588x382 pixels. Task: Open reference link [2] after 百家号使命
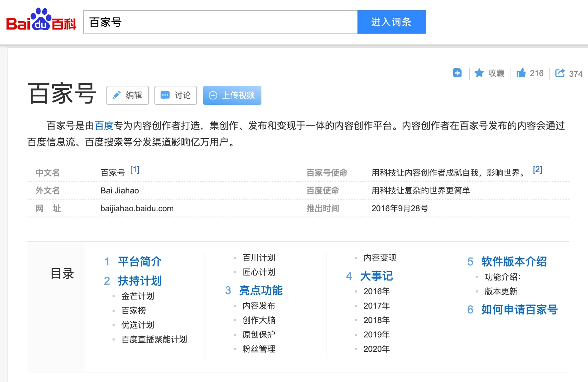(537, 170)
